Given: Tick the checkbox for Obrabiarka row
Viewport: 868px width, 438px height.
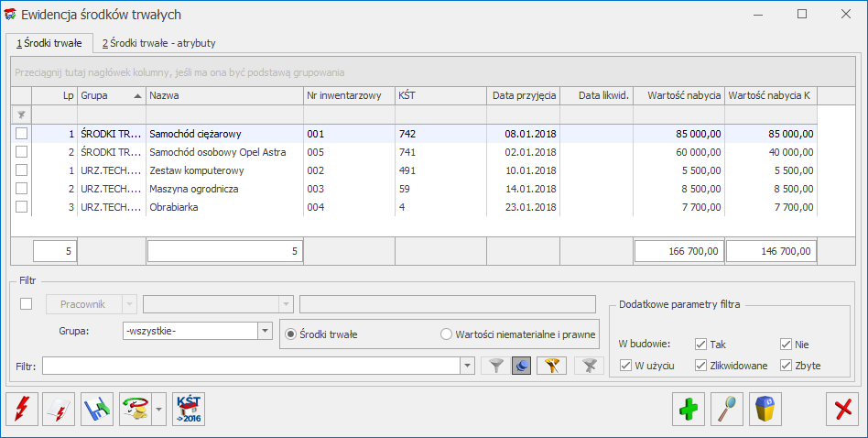Looking at the screenshot, I should coord(22,206).
